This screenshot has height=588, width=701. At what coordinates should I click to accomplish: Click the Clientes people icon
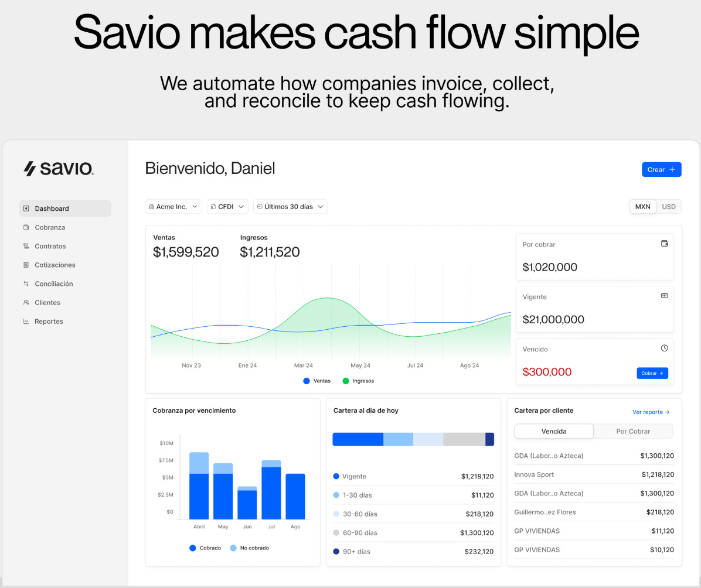(x=26, y=302)
